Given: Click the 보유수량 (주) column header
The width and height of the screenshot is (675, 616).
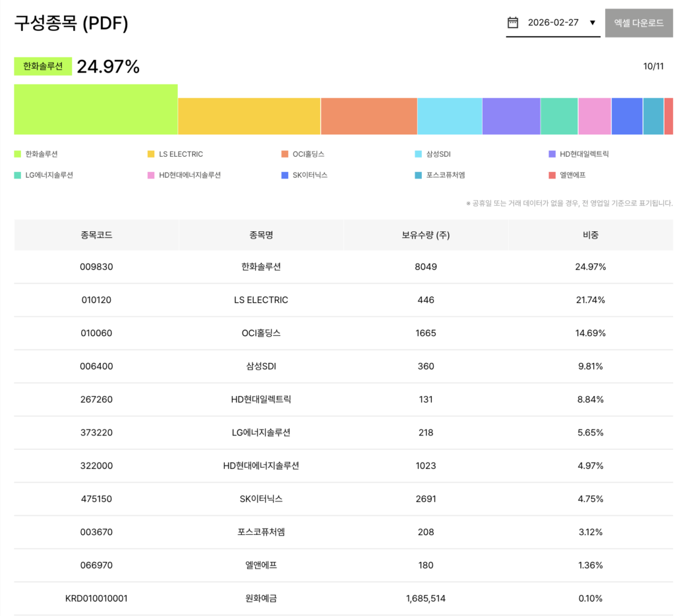Looking at the screenshot, I should [x=426, y=235].
